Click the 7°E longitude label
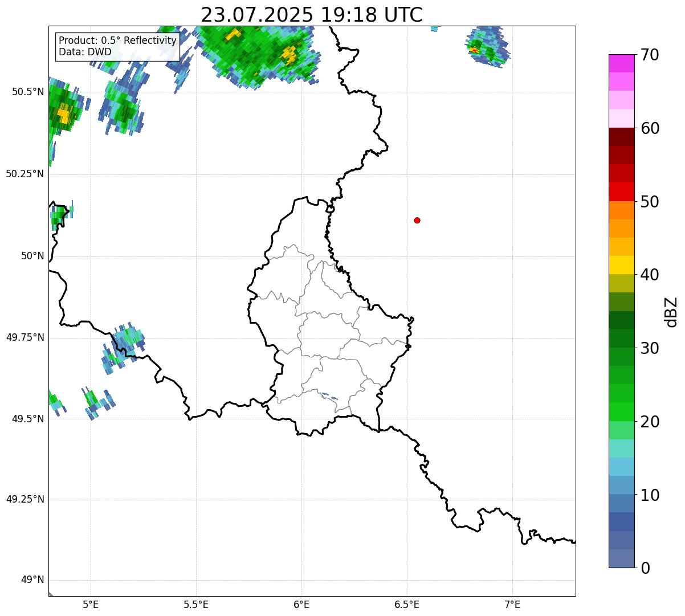The height and width of the screenshot is (616, 685). [512, 604]
